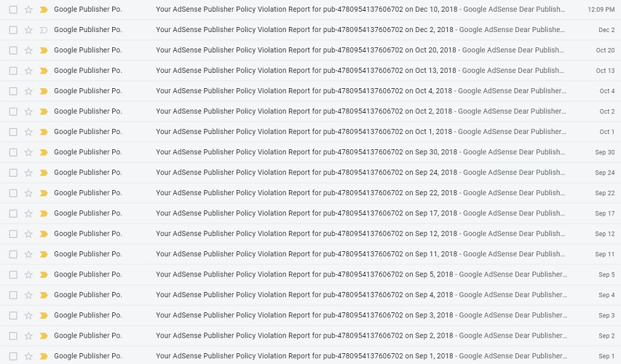Toggle importance marker on Sep 5 email
This screenshot has width=621, height=364.
pos(44,274)
